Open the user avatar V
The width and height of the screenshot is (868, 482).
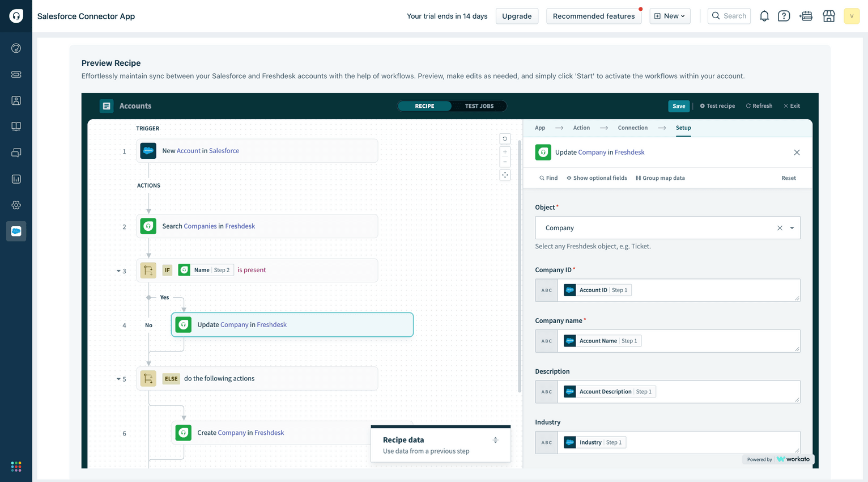tap(852, 16)
